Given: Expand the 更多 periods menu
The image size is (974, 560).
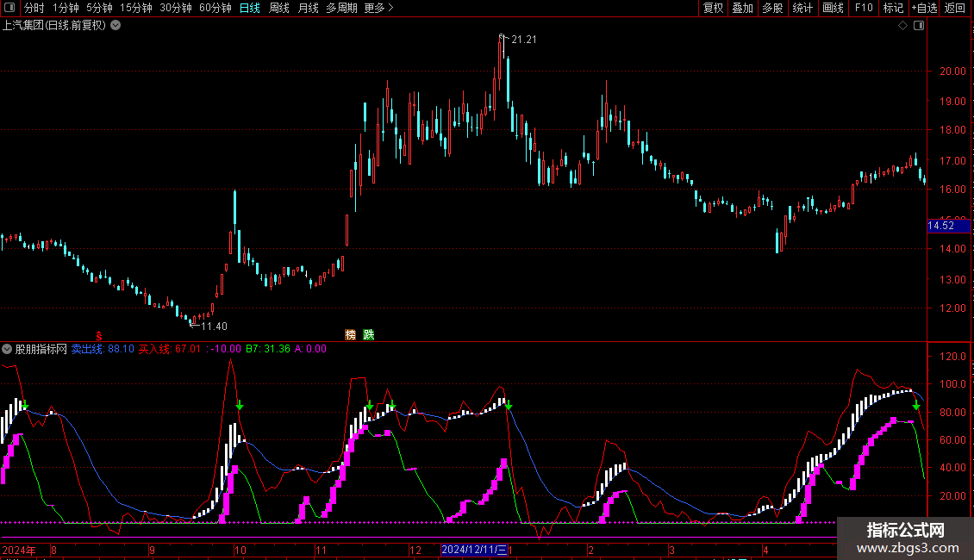Looking at the screenshot, I should [378, 8].
